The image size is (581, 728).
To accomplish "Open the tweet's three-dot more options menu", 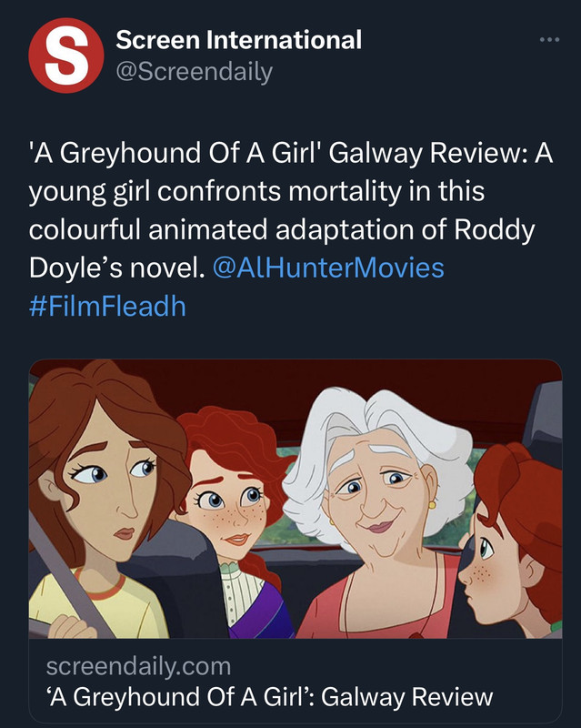I will (550, 40).
